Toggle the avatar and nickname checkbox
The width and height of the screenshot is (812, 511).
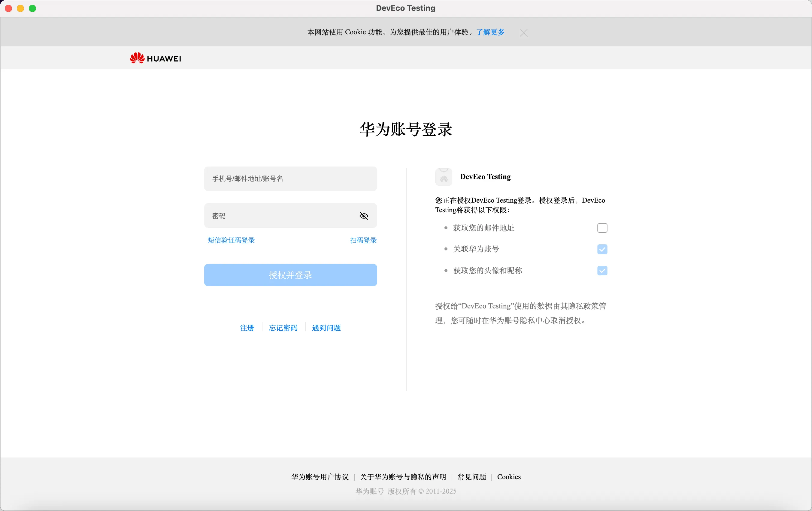click(602, 270)
